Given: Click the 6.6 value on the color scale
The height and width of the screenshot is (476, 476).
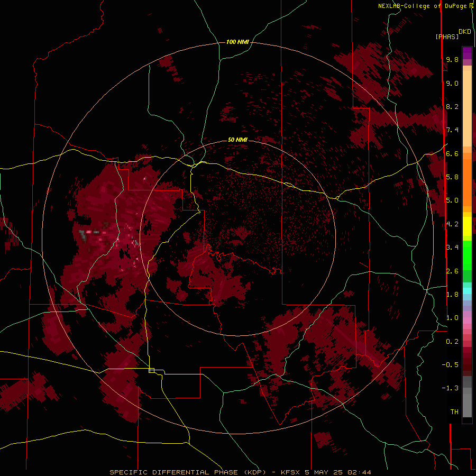Looking at the screenshot, I should coord(452,153).
